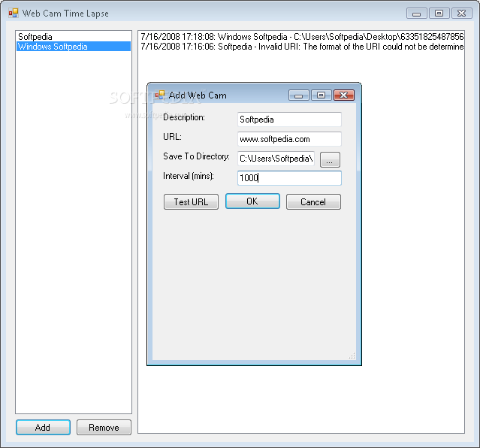
Task: Click the URL: label
Action: pos(172,137)
